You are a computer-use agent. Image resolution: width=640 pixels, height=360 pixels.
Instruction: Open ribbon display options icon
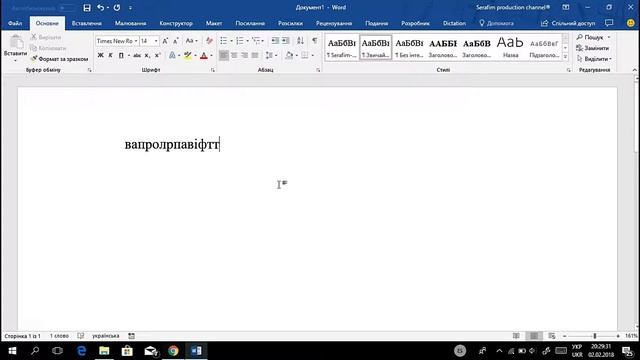pos(566,7)
